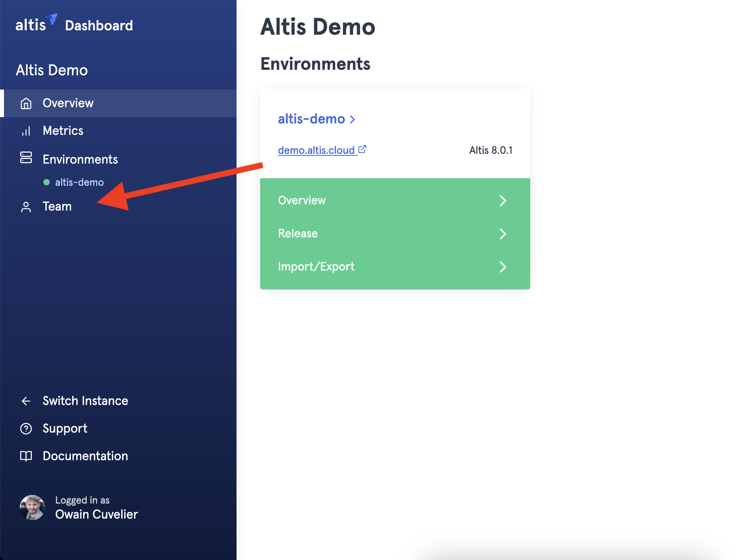
Task: Click the green status dot next to altis-demo
Action: pos(47,182)
